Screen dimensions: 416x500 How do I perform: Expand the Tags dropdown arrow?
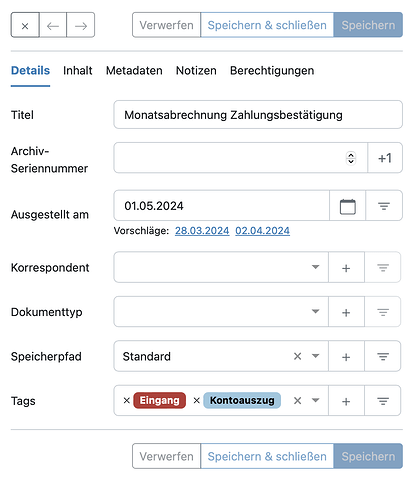315,400
